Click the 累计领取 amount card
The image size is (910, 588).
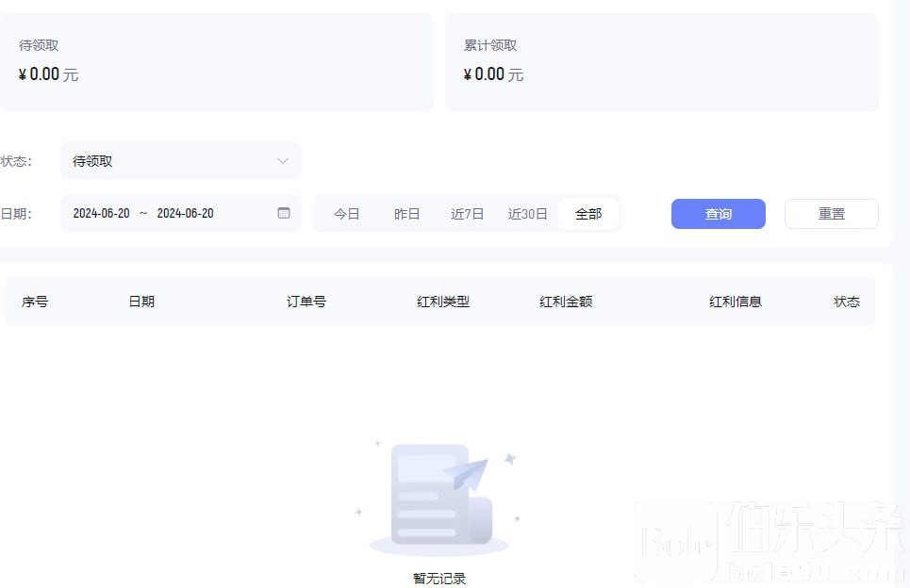coord(662,62)
